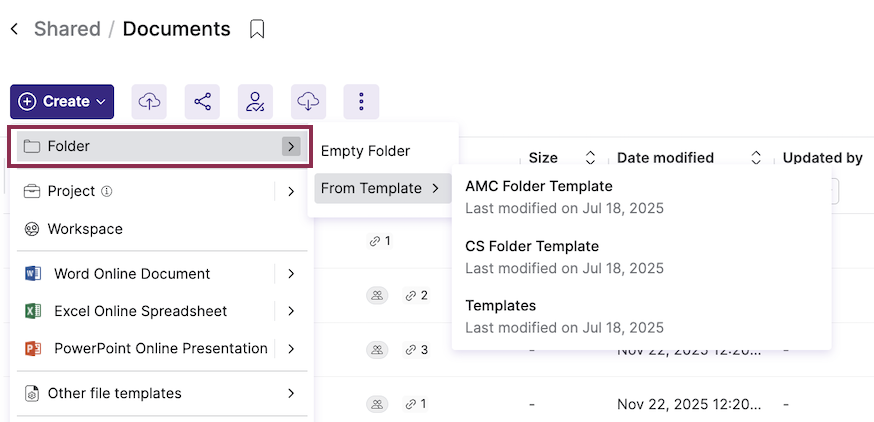Click the upload cloud icon

pos(149,101)
